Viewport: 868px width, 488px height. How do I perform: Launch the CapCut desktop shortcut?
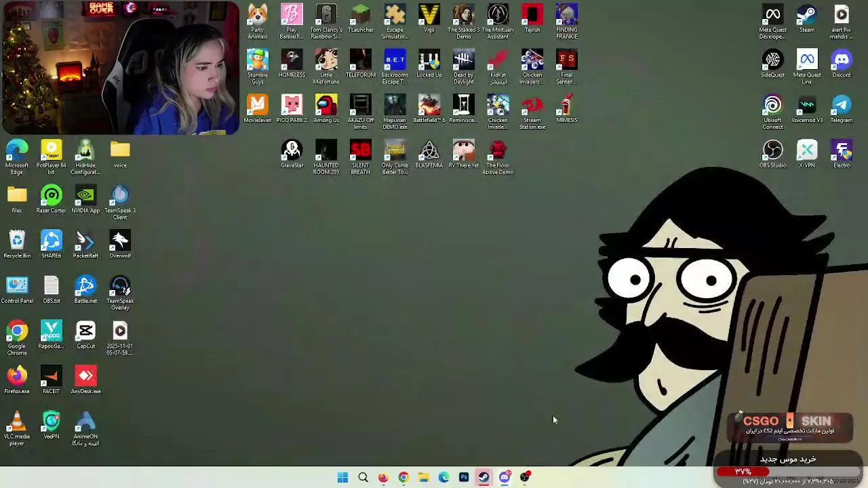point(85,335)
